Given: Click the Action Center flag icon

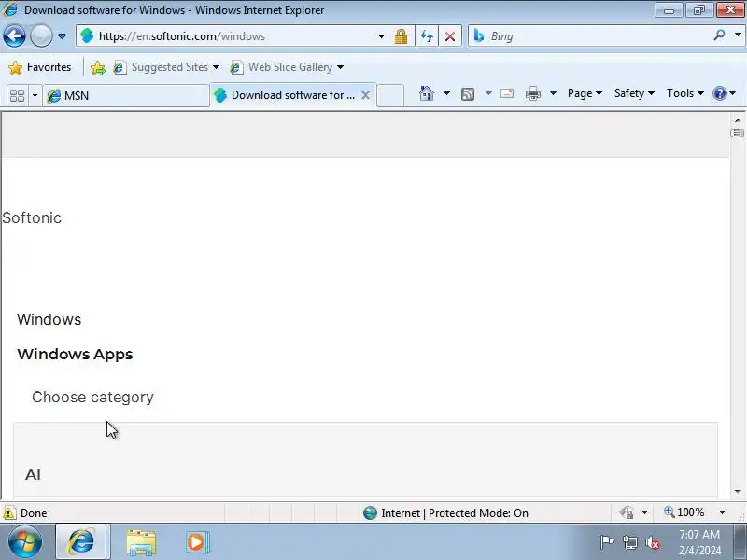Looking at the screenshot, I should [607, 542].
